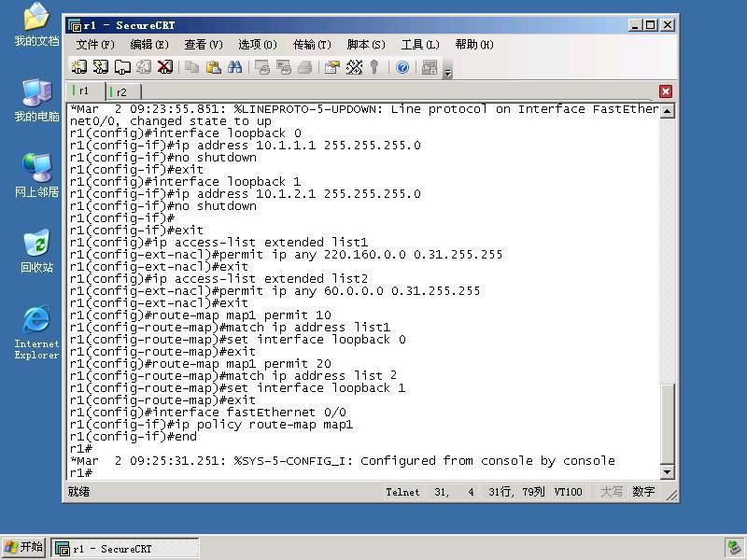This screenshot has height=560, width=747.
Task: Open the 帮助(H) menu
Action: [474, 45]
